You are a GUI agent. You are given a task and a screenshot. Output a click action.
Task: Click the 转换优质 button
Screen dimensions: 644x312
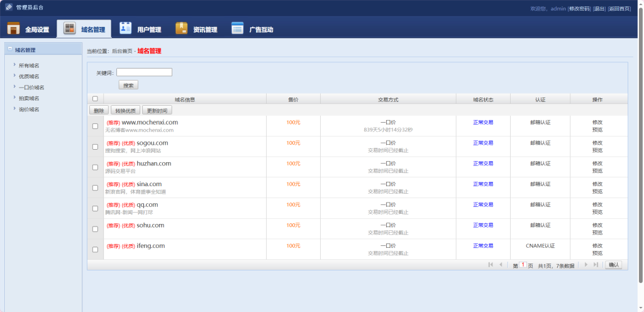pyautogui.click(x=125, y=110)
